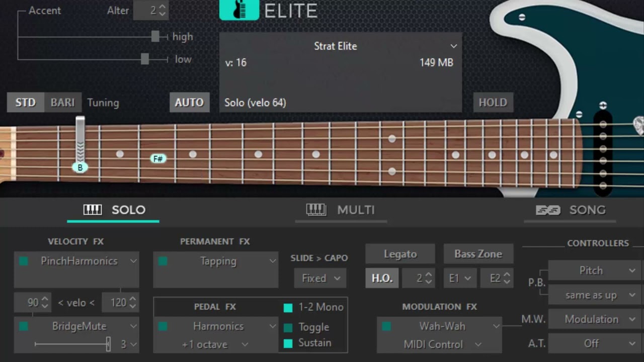Toggle the 1-2 Mono checkbox
The image size is (644, 362).
(288, 308)
